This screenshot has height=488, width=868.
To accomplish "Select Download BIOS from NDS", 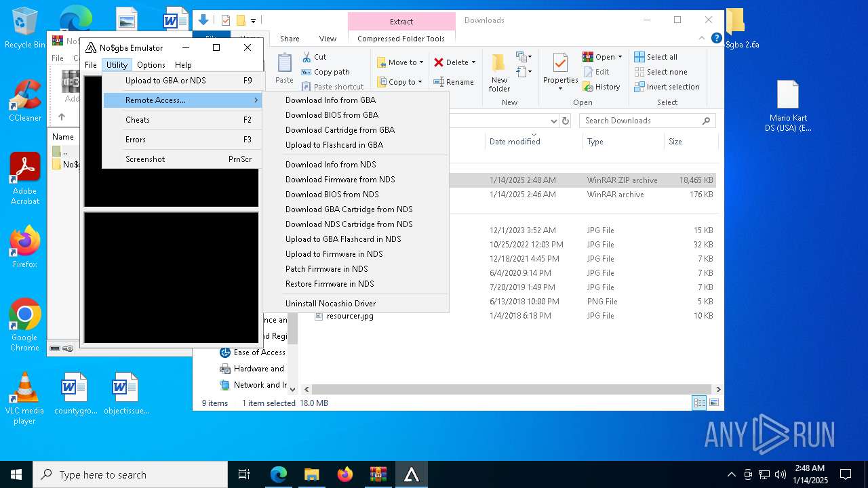I will click(356, 195).
